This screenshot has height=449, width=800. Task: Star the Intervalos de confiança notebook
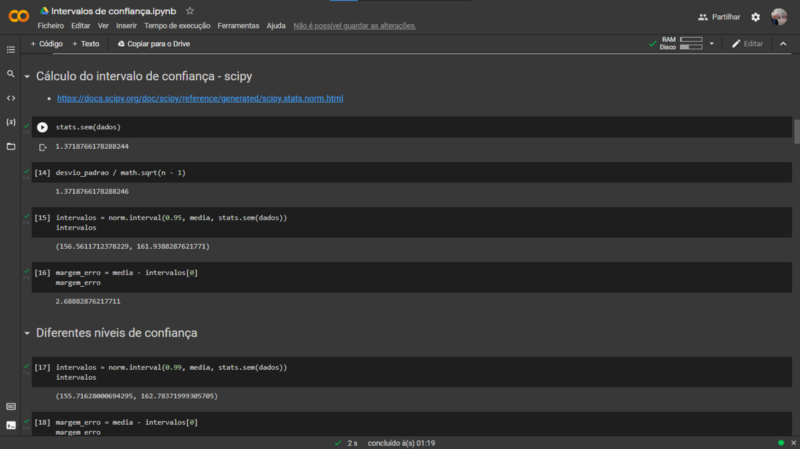pyautogui.click(x=190, y=11)
